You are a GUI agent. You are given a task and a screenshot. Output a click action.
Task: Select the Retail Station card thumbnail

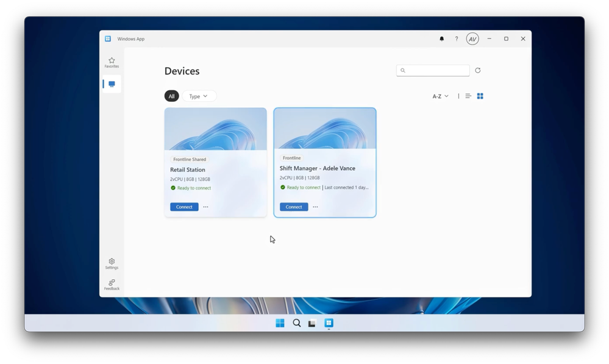tap(216, 129)
